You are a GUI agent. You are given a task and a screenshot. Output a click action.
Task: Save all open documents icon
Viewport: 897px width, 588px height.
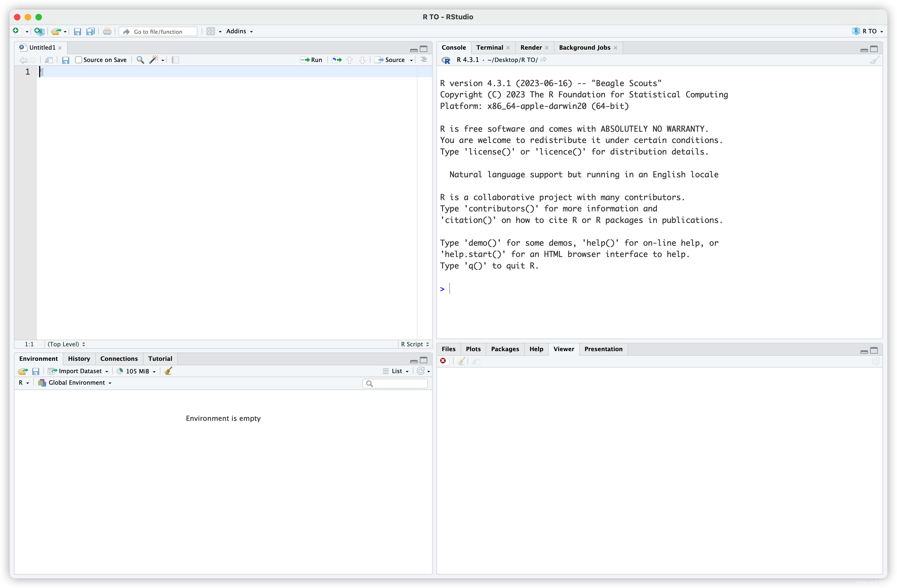pos(90,31)
